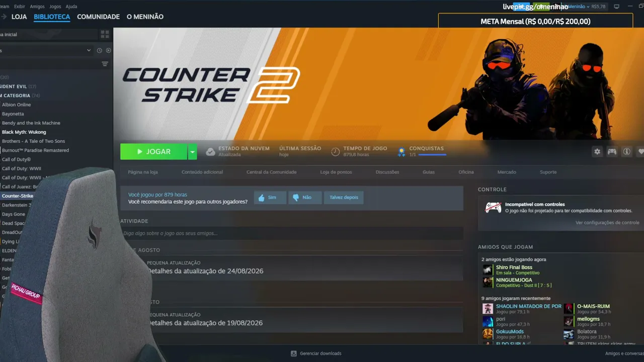This screenshot has width=644, height=362.
Task: Click the play time clock icon
Action: [x=336, y=151]
